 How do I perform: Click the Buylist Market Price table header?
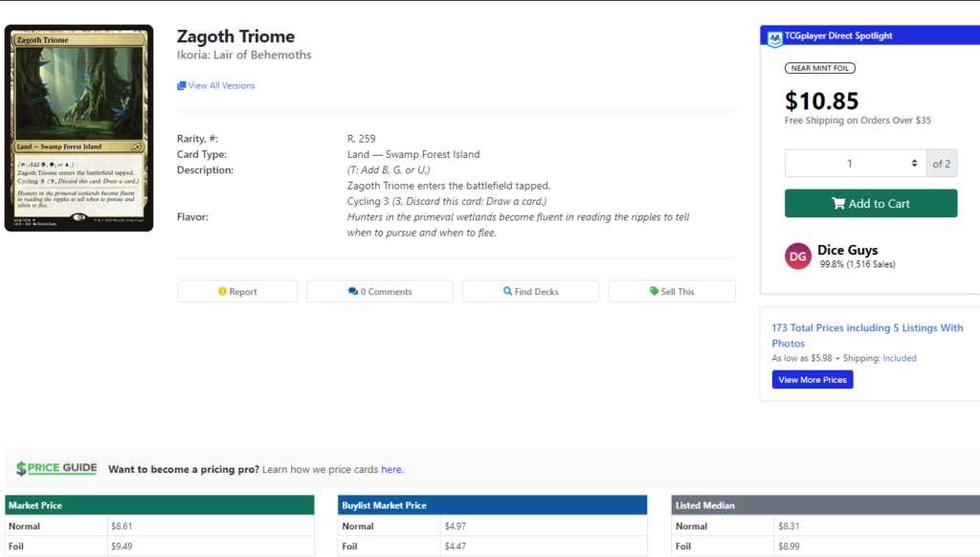[493, 505]
